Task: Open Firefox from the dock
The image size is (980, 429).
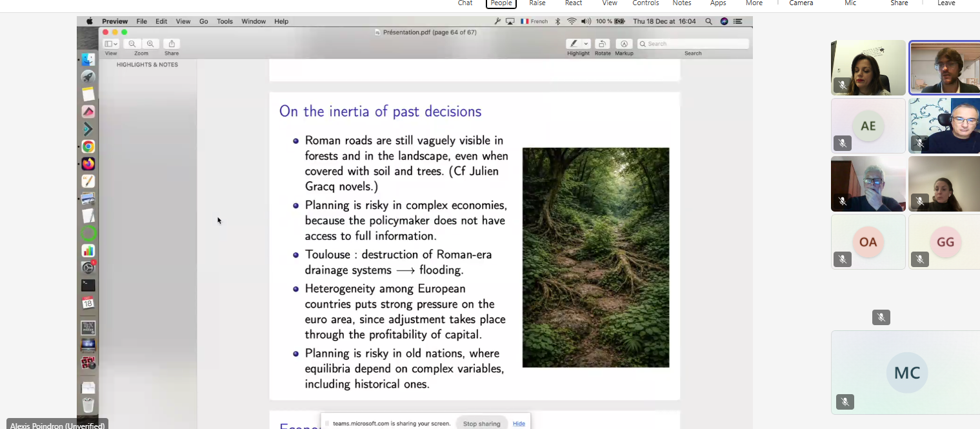Action: pos(88,164)
